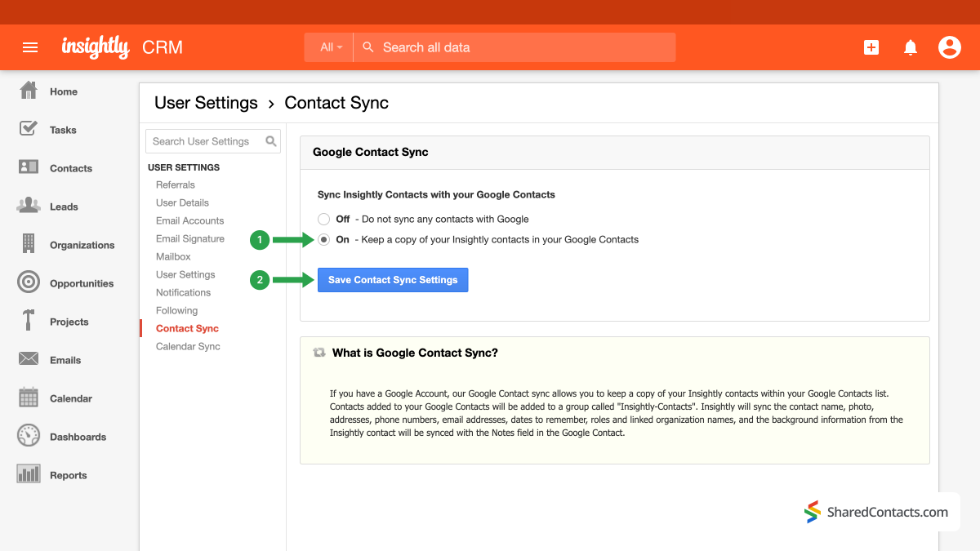Click the Calendar grid icon
The width and height of the screenshot is (980, 551).
[29, 398]
